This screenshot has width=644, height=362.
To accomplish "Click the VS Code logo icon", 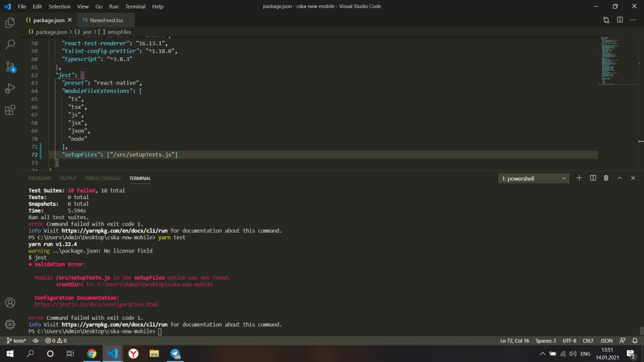I will coord(7,7).
